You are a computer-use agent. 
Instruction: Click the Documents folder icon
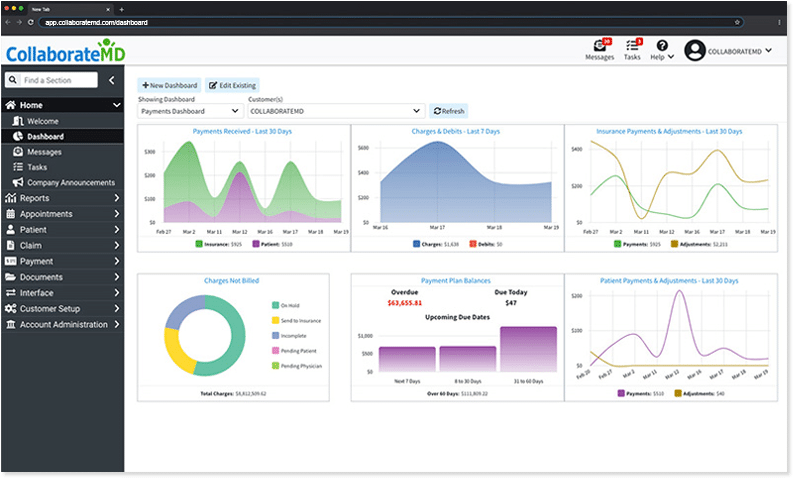point(11,278)
